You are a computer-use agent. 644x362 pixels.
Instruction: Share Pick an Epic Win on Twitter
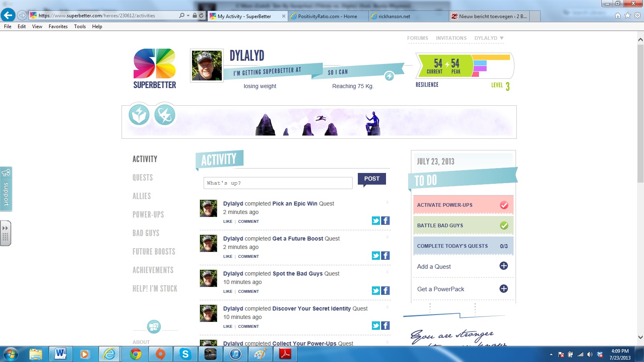click(376, 220)
